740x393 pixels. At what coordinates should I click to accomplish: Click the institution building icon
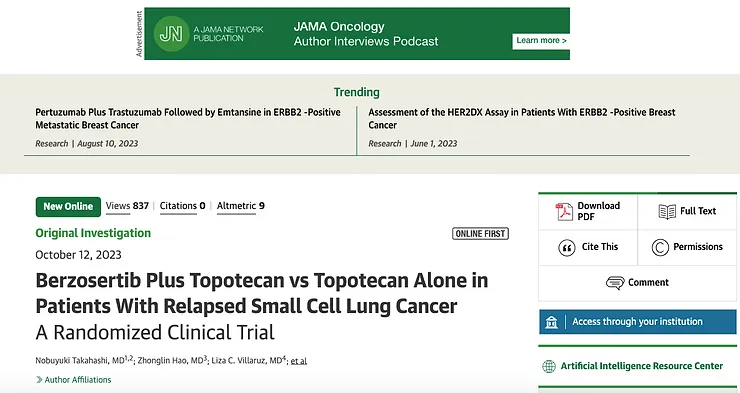[x=551, y=322]
